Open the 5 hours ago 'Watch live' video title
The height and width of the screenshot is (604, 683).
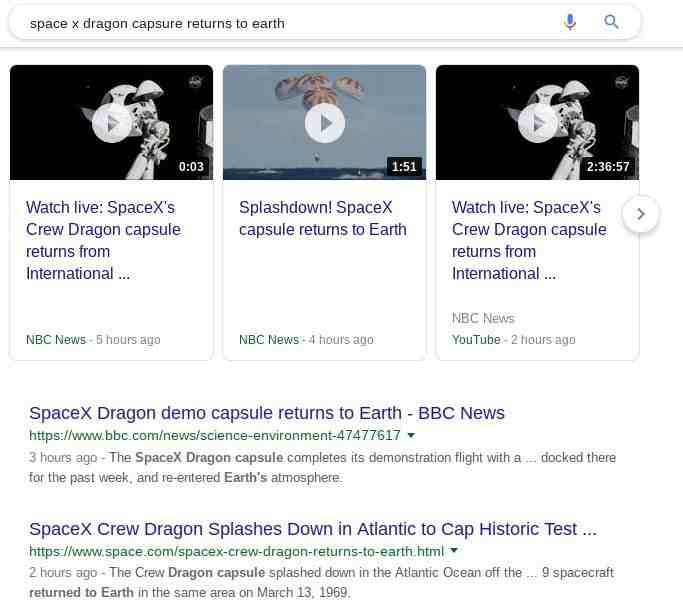tap(103, 240)
